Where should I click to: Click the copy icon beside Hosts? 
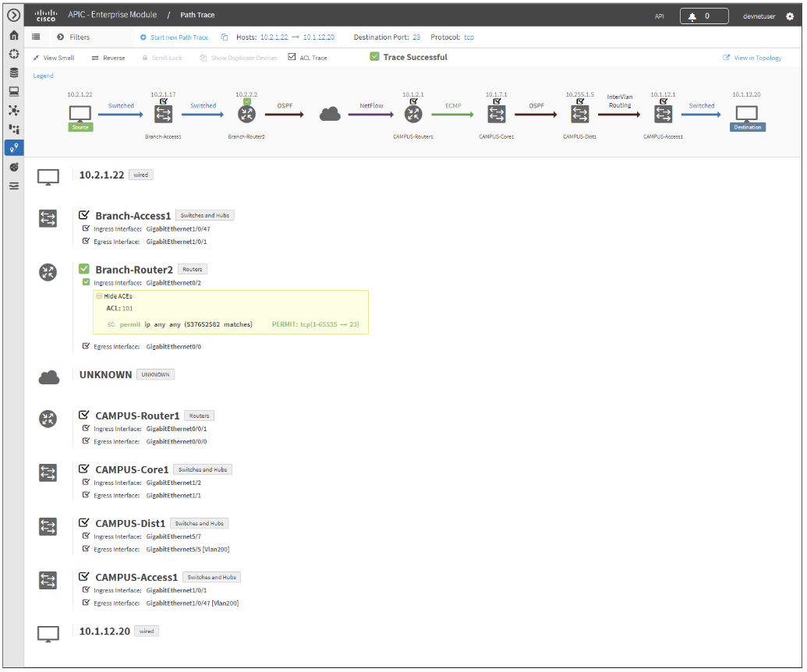click(x=225, y=37)
